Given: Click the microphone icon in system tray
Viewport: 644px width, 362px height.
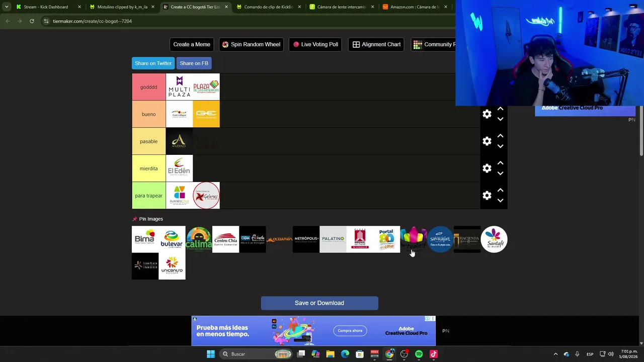Looking at the screenshot, I should pyautogui.click(x=577, y=354).
